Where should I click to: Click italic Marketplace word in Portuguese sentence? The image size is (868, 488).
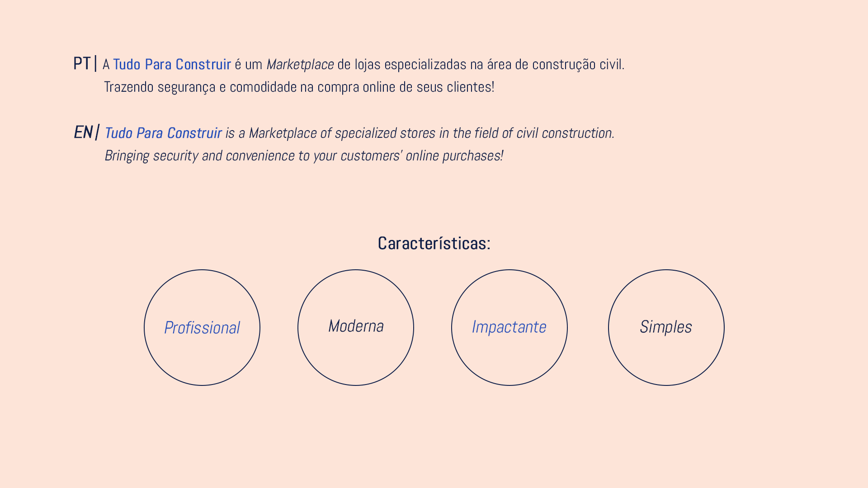300,65
